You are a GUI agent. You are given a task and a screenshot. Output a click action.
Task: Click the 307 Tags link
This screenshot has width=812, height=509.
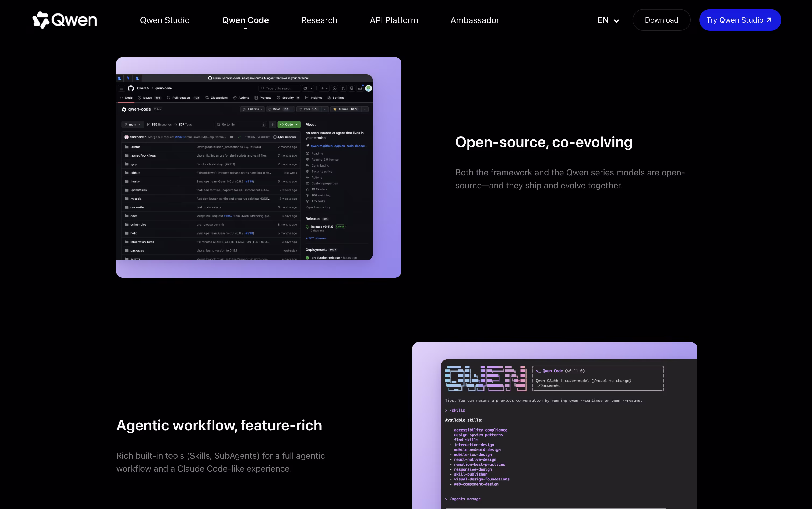tap(182, 125)
